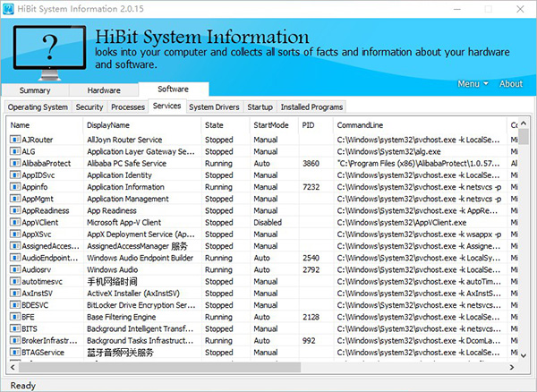Screen dimensions: 537x392
Task: Select the AppIDSvc row icon
Action: pyautogui.click(x=15, y=175)
